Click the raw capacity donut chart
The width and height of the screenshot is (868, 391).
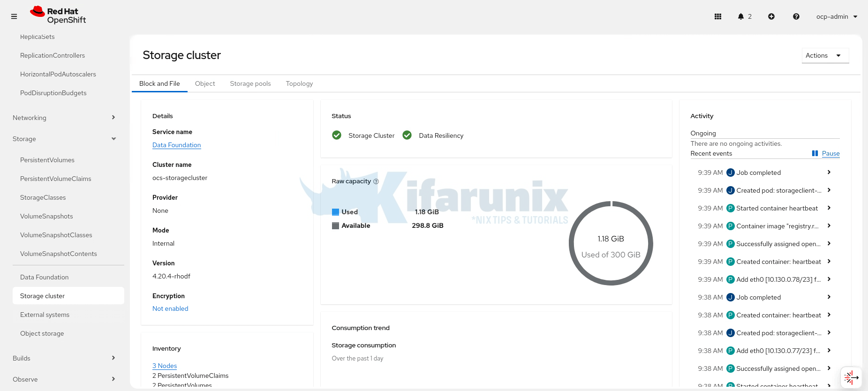(611, 243)
